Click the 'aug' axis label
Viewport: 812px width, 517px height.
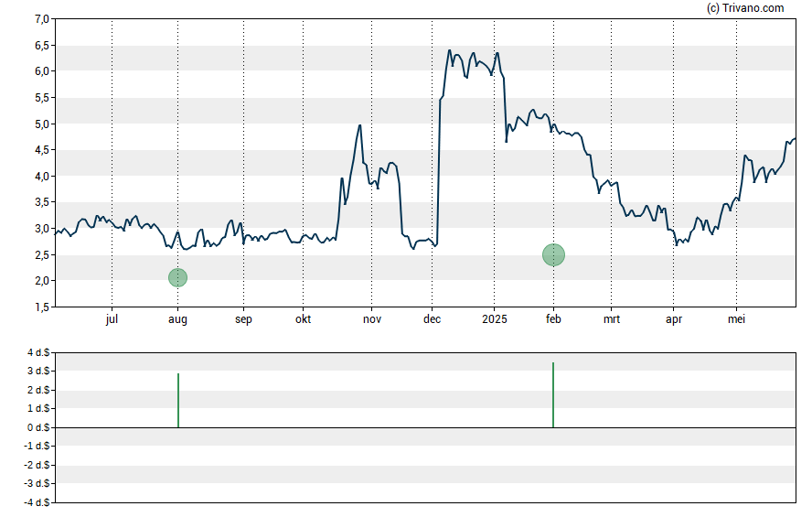(177, 319)
